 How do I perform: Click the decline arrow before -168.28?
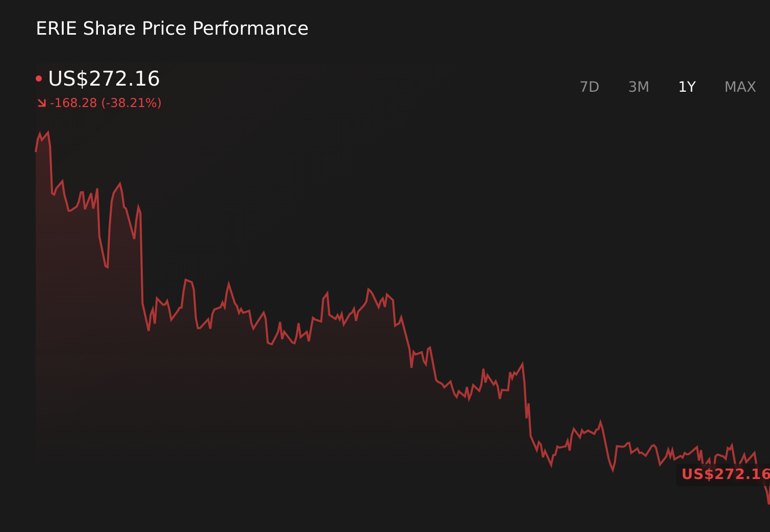[42, 103]
